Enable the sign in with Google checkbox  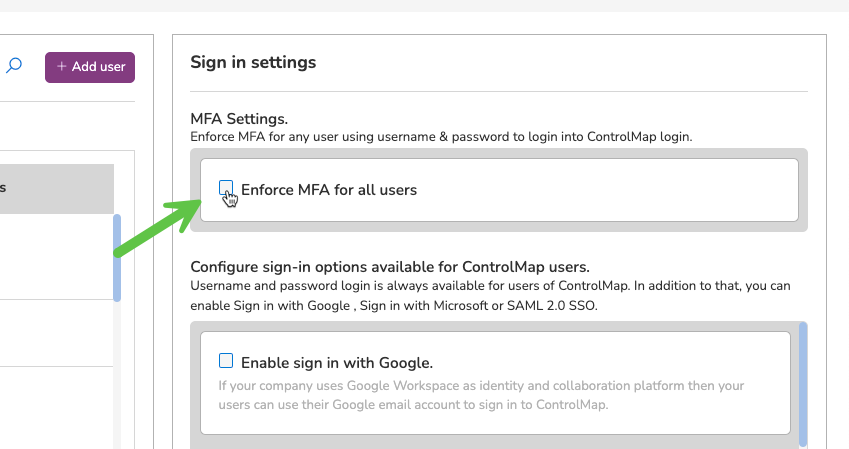[x=226, y=361]
